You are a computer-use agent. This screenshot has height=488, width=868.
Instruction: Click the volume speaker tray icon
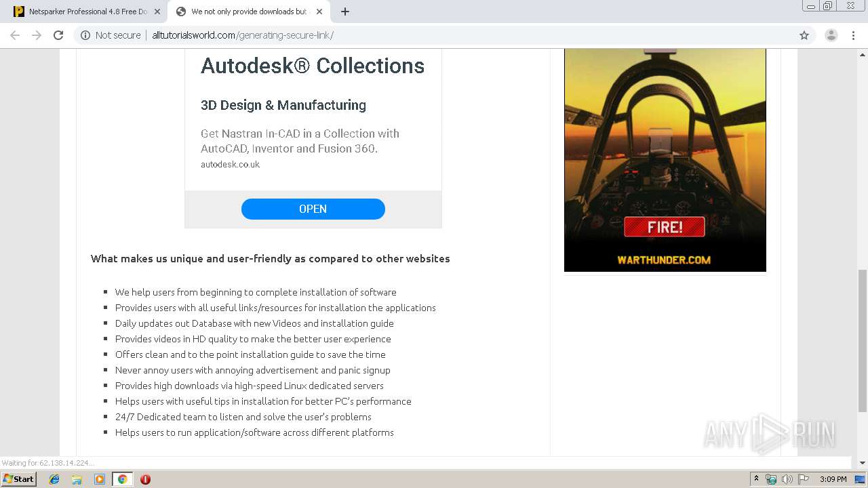(787, 479)
